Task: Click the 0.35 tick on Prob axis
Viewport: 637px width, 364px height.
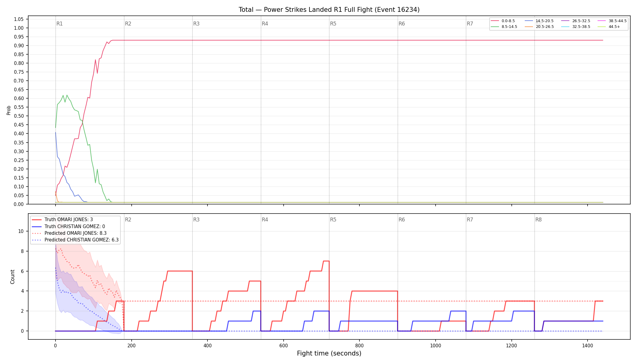Action: click(19, 143)
